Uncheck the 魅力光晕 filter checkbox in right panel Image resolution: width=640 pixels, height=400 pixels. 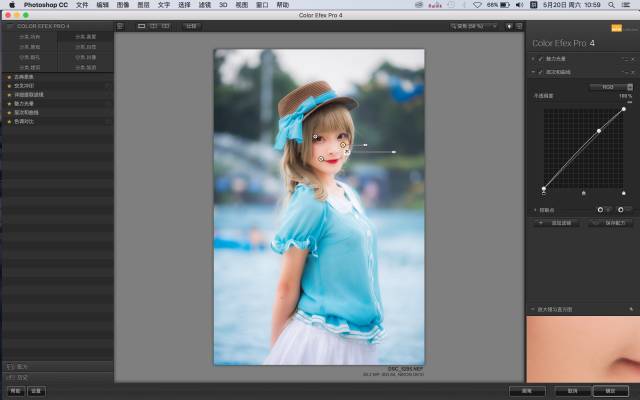tap(540, 59)
